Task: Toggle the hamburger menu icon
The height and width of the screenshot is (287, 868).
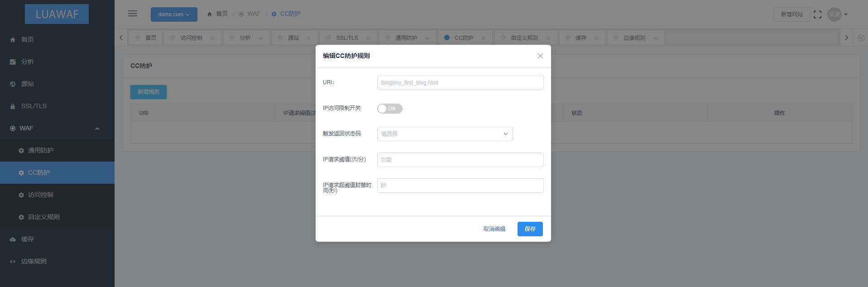Action: coord(133,14)
